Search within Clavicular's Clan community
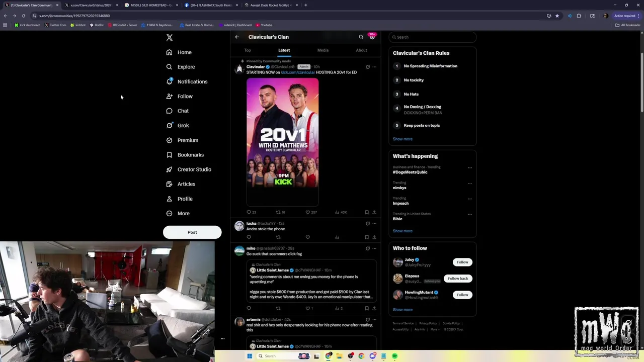This screenshot has height=362, width=644. click(x=361, y=37)
